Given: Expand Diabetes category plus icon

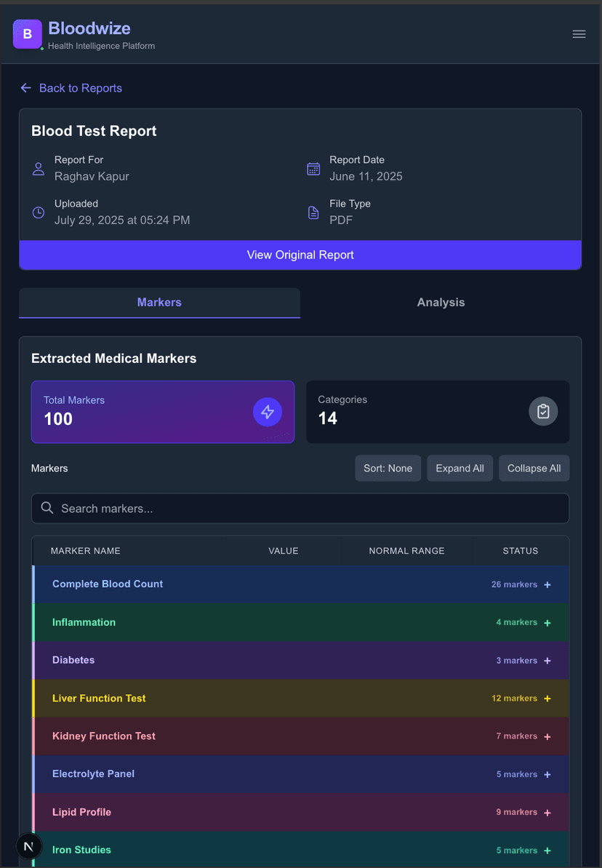Looking at the screenshot, I should pos(547,661).
